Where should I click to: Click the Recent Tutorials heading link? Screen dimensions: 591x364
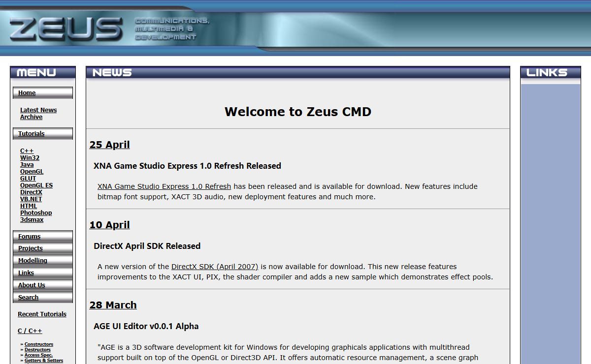(42, 314)
